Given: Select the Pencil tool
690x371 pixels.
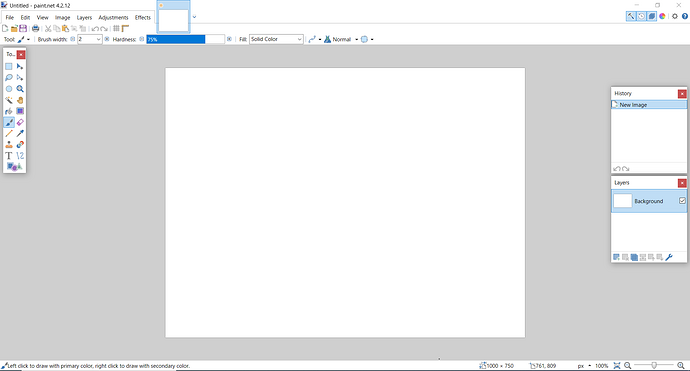Looking at the screenshot, I should [x=9, y=133].
